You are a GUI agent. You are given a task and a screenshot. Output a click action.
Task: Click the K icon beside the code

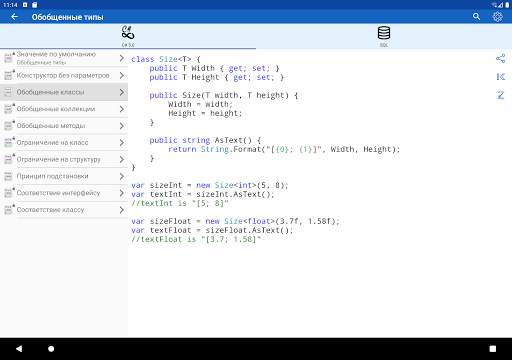pyautogui.click(x=500, y=77)
